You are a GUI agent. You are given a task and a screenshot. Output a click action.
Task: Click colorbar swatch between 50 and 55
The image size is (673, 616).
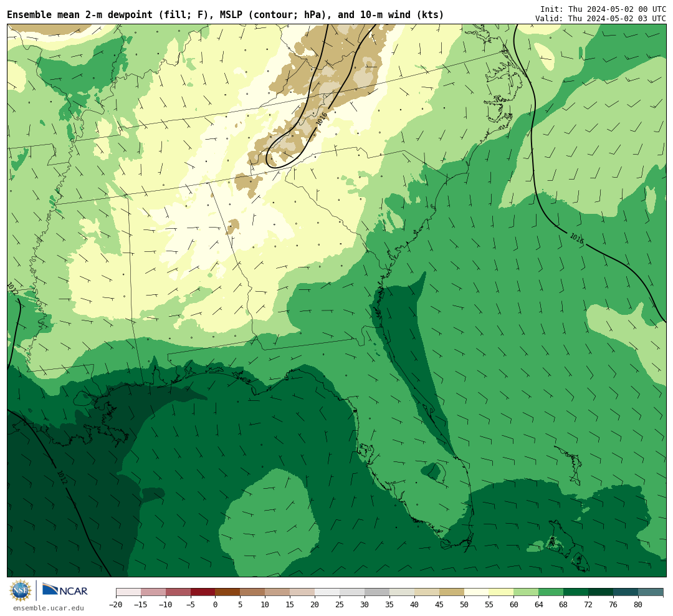[477, 592]
